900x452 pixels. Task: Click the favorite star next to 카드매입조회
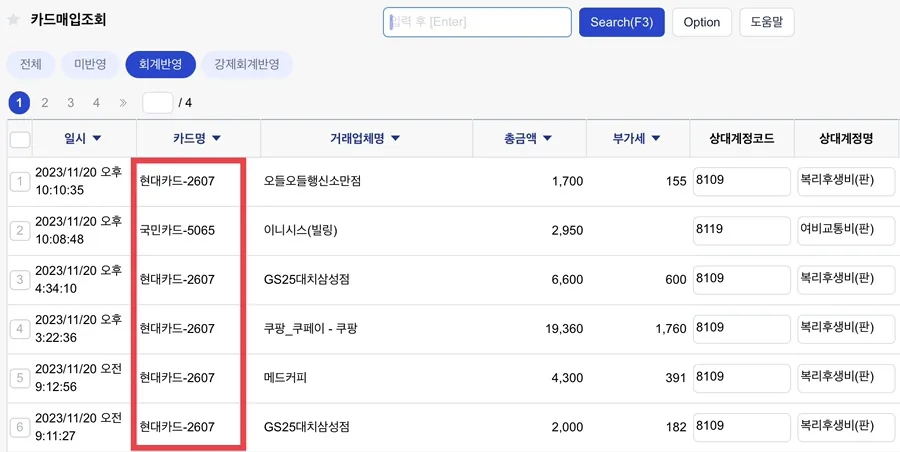[x=14, y=20]
